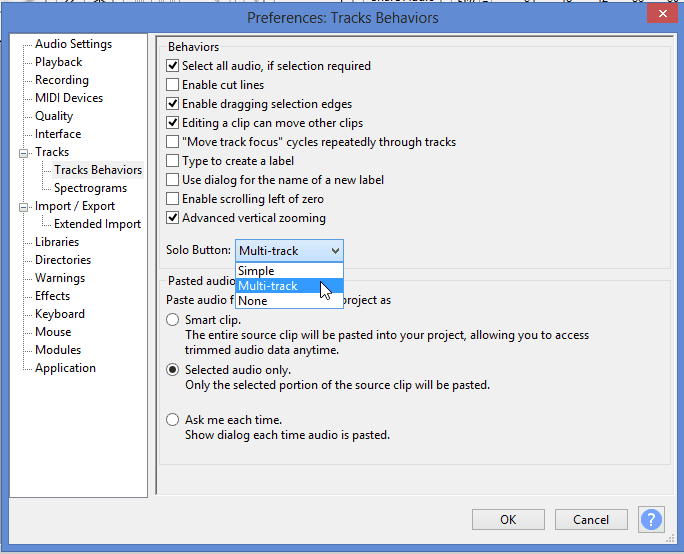Select None in the Solo Button list
684x554 pixels.
tap(253, 301)
